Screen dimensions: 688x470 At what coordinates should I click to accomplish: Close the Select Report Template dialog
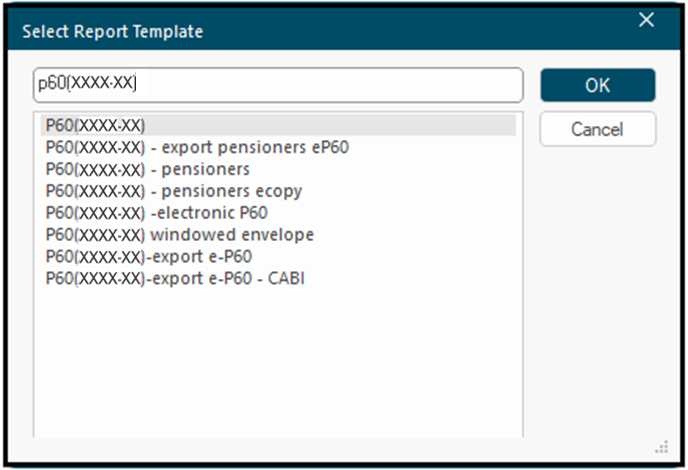click(x=646, y=20)
